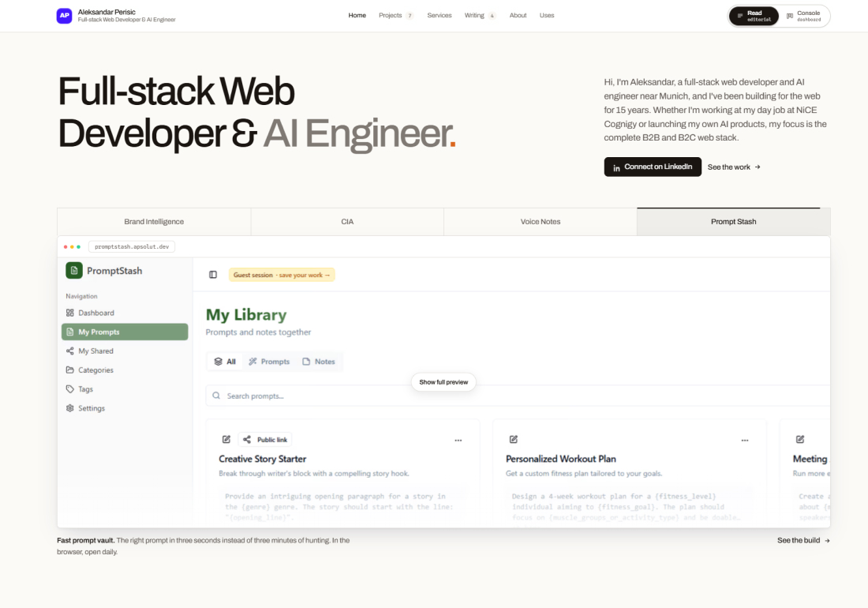Click edit icon on Creative Story Starter
868x608 pixels.
(226, 439)
